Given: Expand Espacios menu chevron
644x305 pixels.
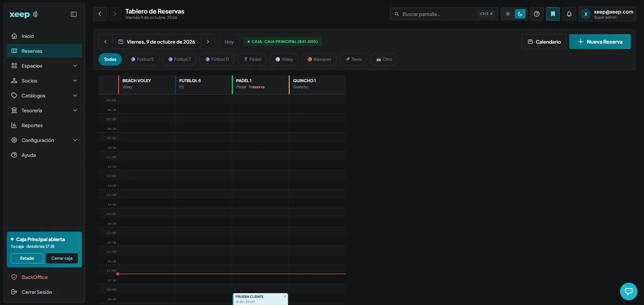Looking at the screenshot, I should [75, 66].
